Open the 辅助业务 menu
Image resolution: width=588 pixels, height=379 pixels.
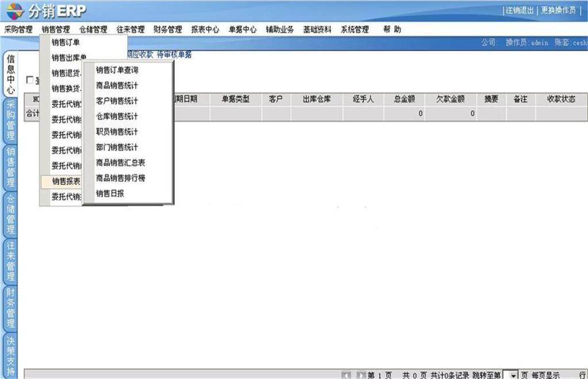coord(280,30)
